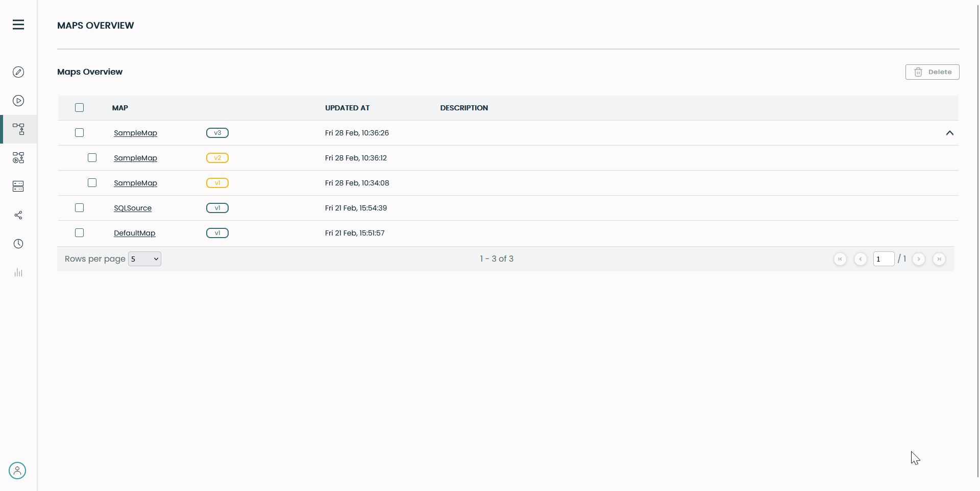Image resolution: width=980 pixels, height=491 pixels.
Task: Go to the last page button
Action: 939,259
